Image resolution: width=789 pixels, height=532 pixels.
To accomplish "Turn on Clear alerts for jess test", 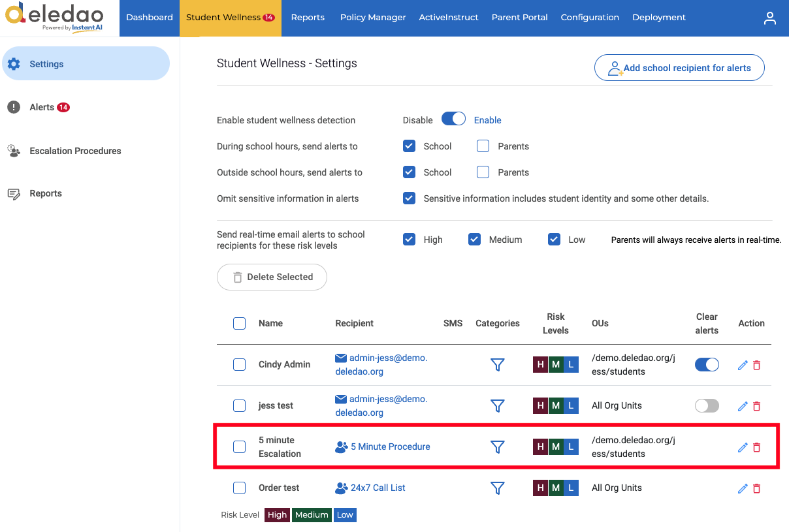I will point(707,406).
